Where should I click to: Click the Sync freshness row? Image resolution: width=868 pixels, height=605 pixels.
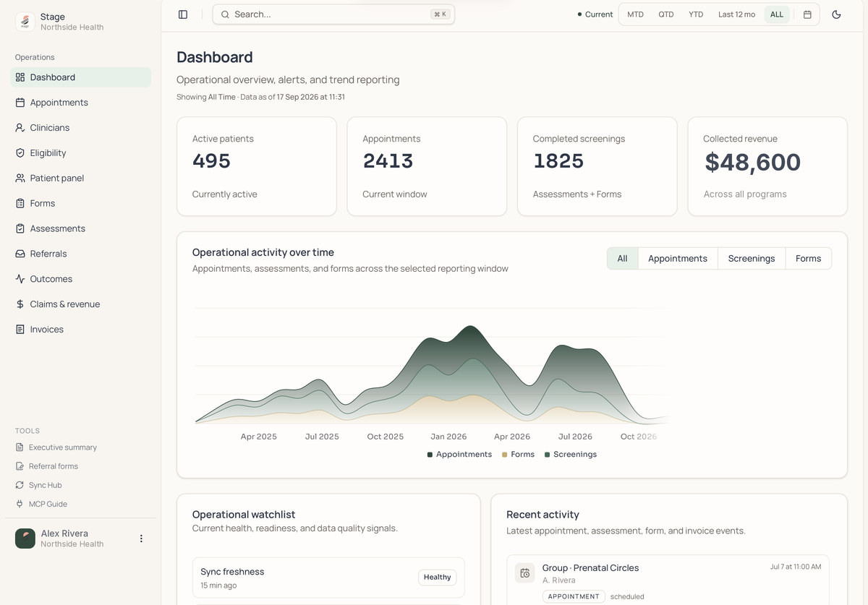(328, 578)
